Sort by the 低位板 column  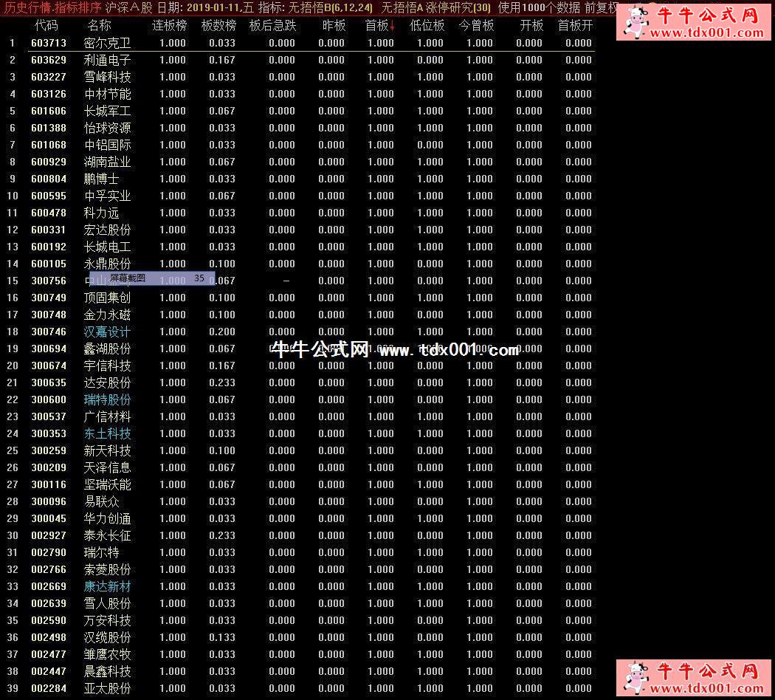[427, 25]
